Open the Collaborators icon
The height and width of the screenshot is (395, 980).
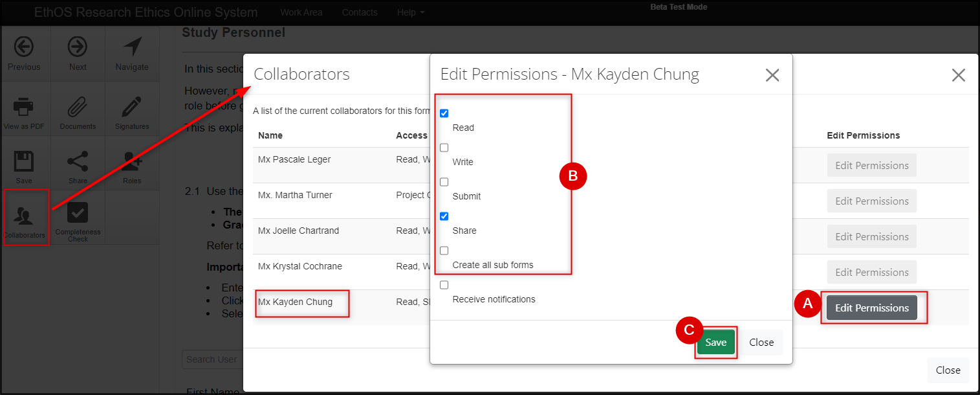(x=25, y=216)
